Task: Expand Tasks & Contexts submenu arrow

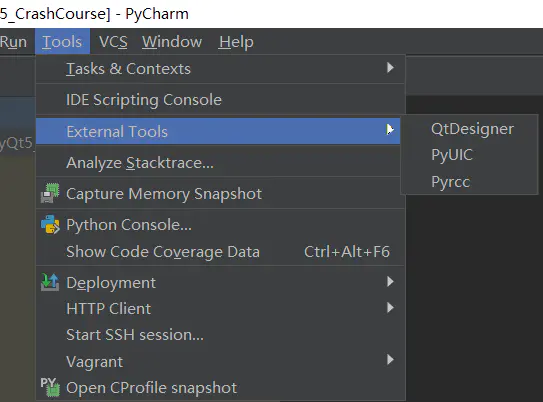Action: [x=390, y=68]
